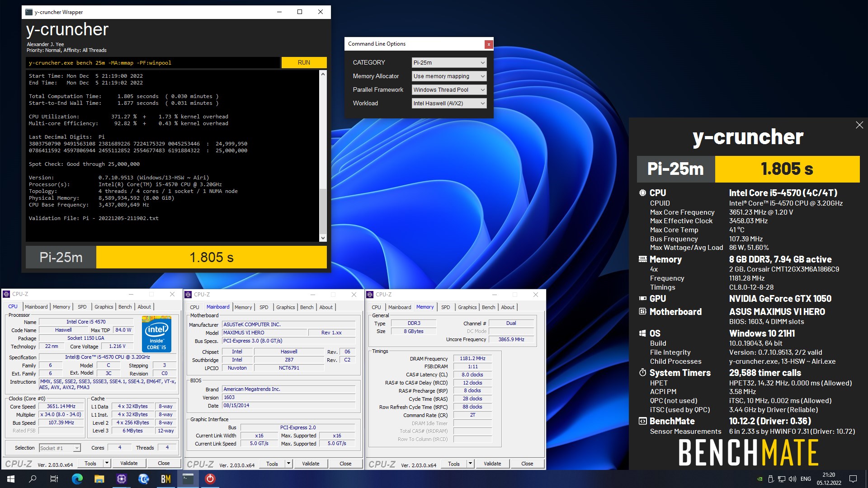
Task: Click the red power icon on taskbar
Action: 210,479
